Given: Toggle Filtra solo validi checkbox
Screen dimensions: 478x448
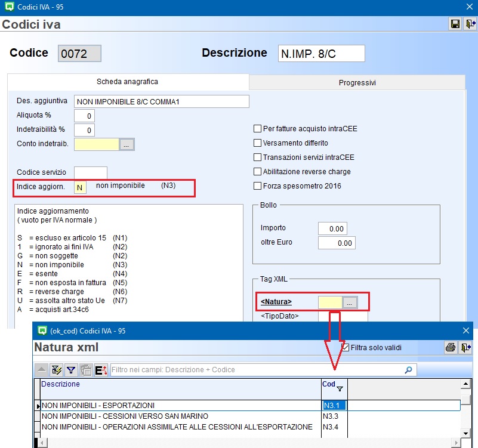Looking at the screenshot, I should coord(346,347).
